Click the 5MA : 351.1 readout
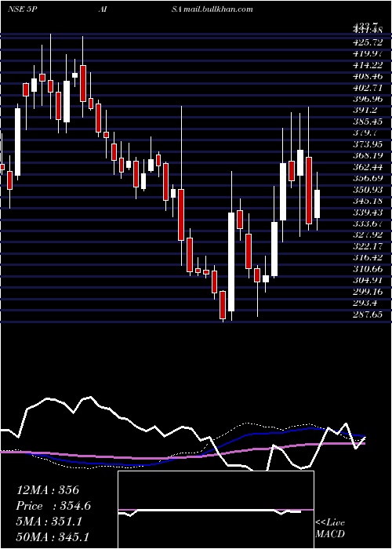 [x=49, y=522]
